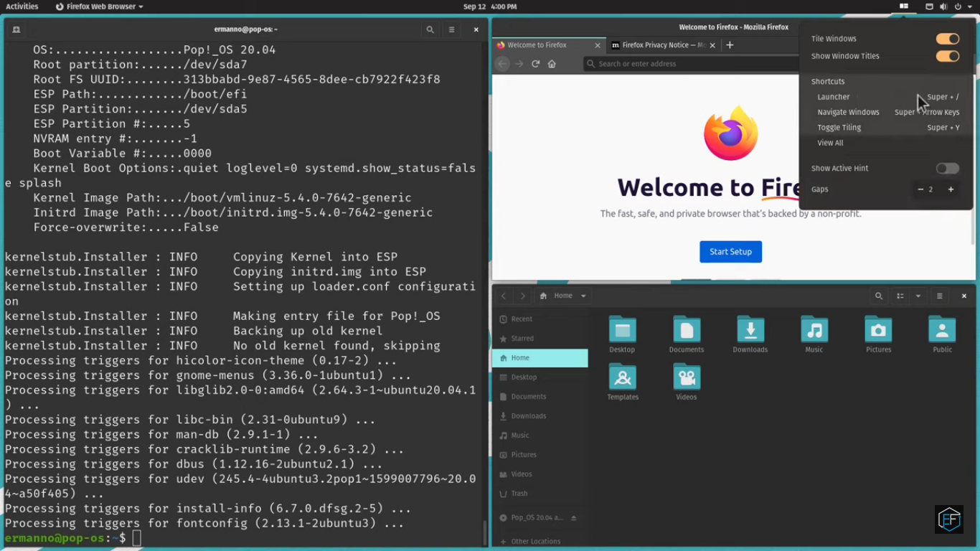Viewport: 980px width, 551px height.
Task: Select Recent in Files sidebar
Action: pos(540,319)
